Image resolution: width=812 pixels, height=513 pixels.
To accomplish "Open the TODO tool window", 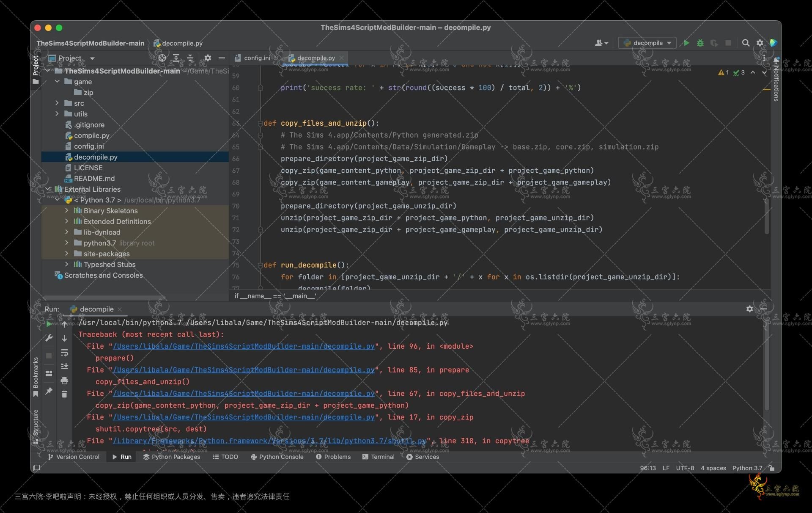I will coord(225,457).
